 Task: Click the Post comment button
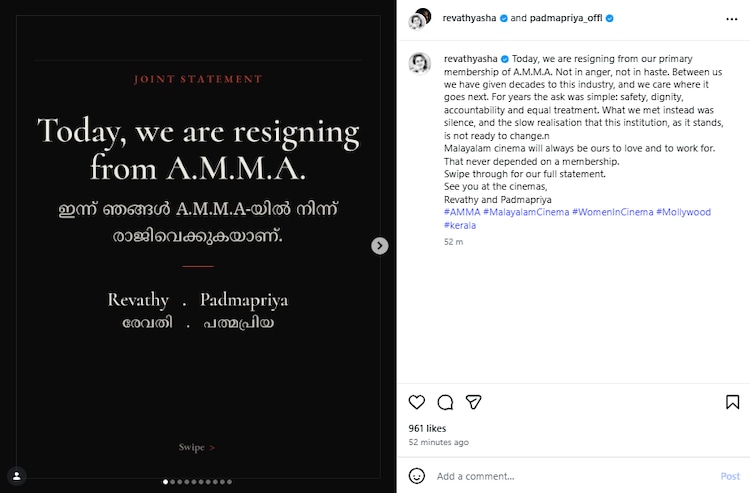click(730, 476)
